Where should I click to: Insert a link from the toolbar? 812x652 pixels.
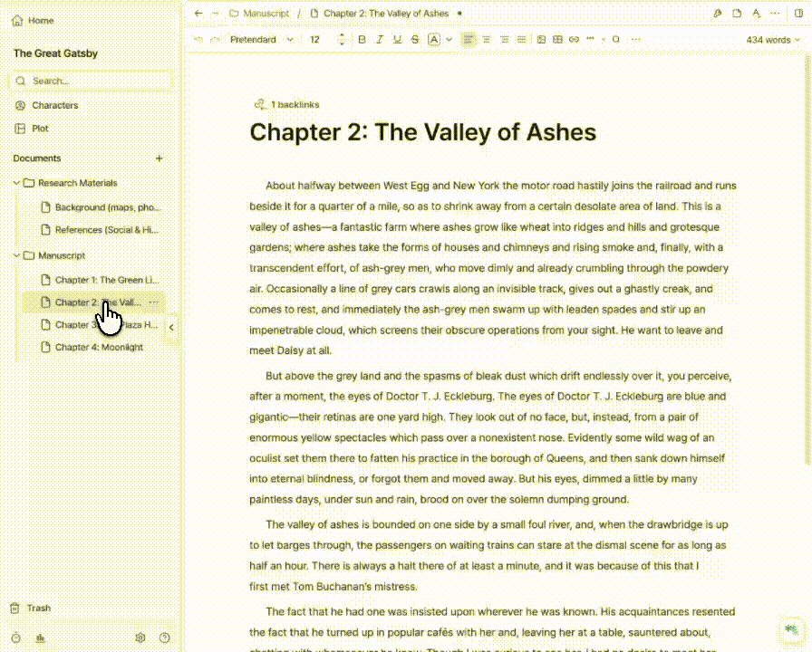point(574,39)
